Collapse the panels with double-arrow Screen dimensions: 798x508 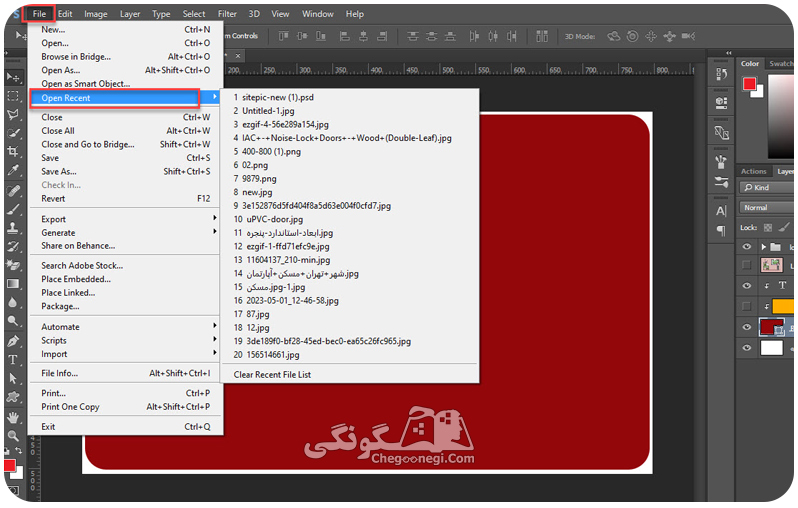click(x=729, y=52)
